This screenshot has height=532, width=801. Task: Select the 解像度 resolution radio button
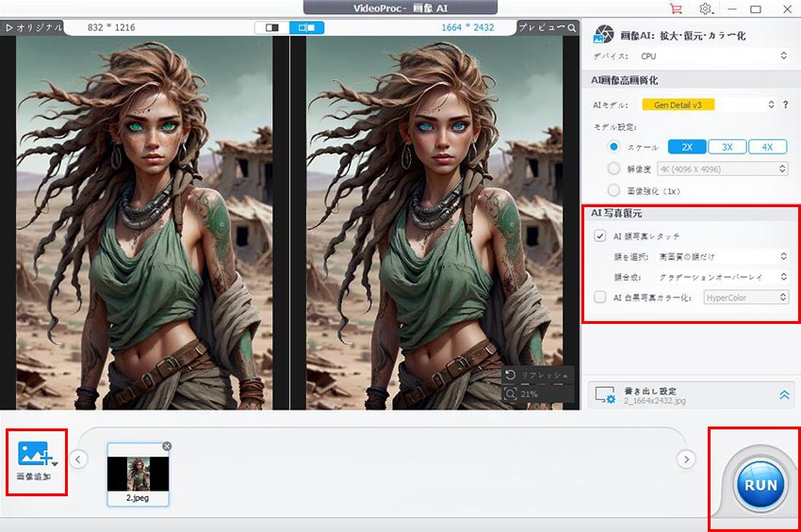(614, 169)
